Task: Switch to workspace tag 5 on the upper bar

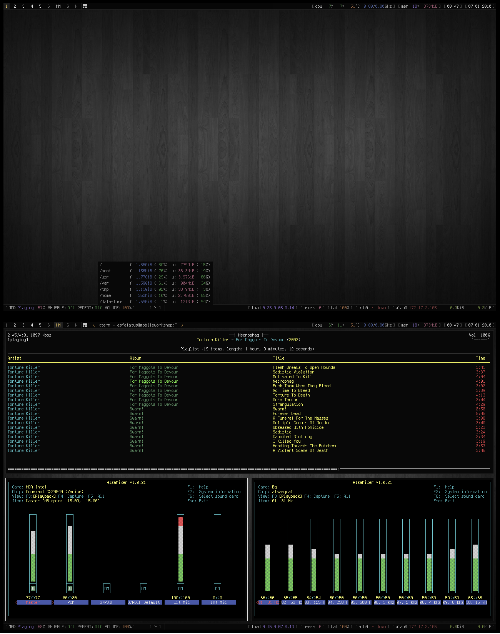Action: (x=40, y=6)
